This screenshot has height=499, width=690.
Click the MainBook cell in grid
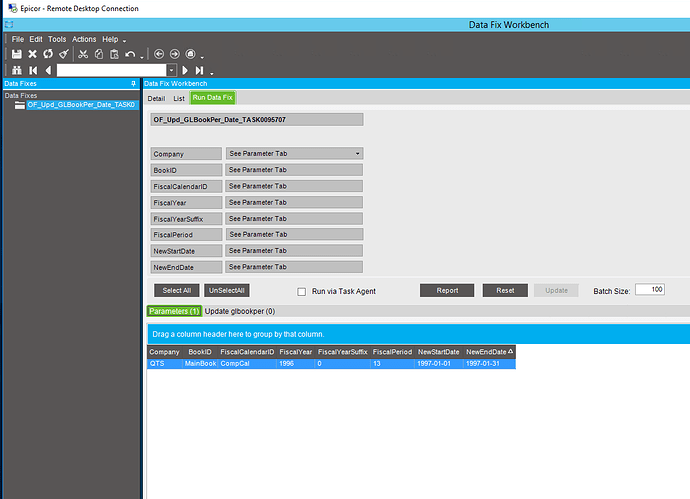pos(200,364)
